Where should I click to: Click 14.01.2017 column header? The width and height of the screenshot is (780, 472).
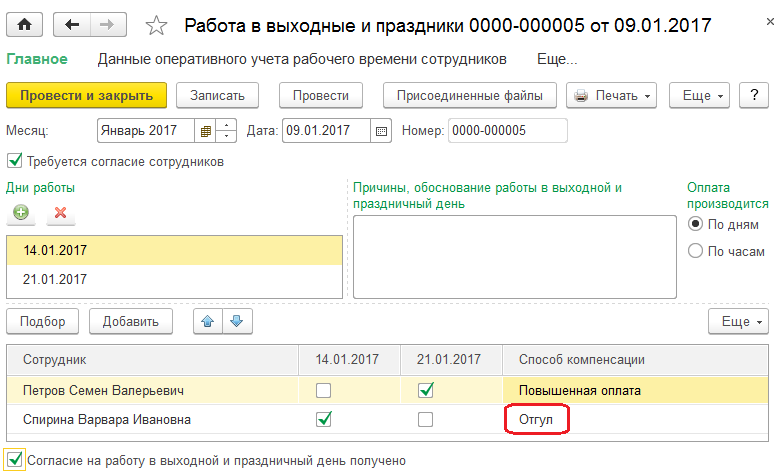point(349,360)
